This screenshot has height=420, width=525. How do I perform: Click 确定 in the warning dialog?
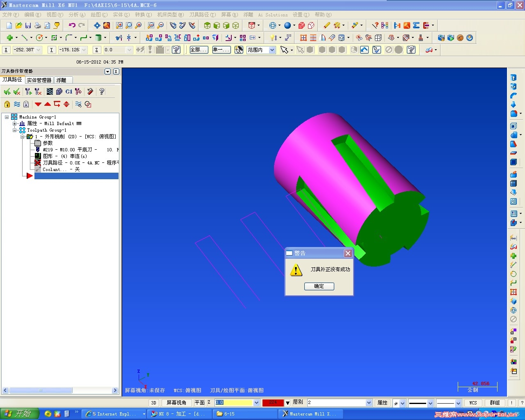tap(319, 286)
